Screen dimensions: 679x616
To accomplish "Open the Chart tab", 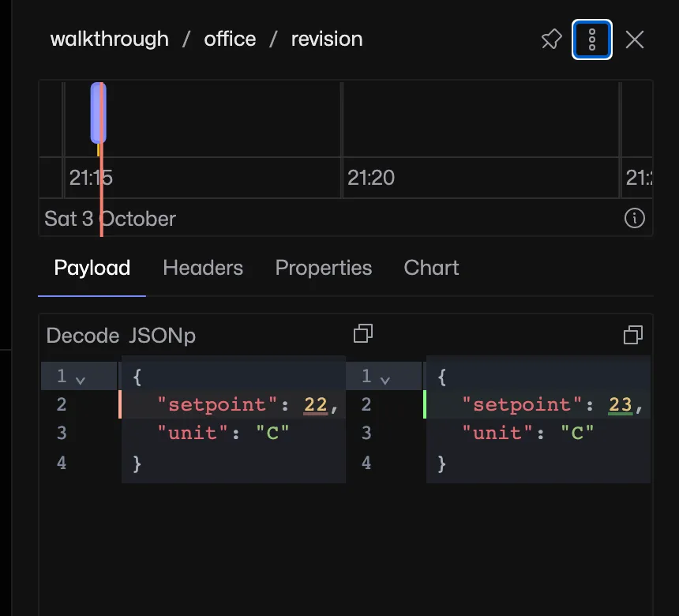I will (x=431, y=268).
